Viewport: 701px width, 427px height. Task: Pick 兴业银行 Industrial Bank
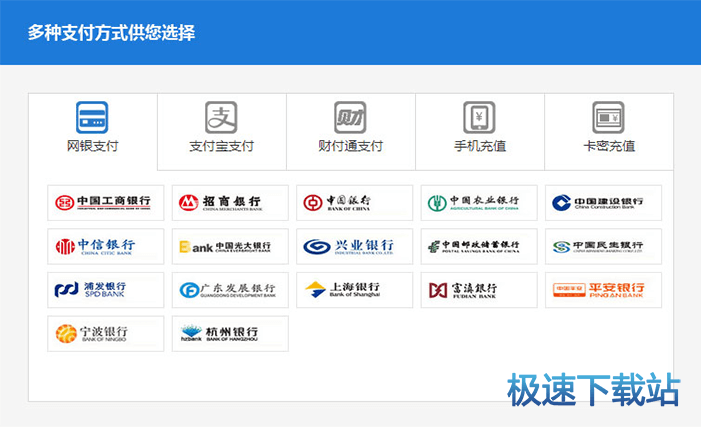point(355,246)
